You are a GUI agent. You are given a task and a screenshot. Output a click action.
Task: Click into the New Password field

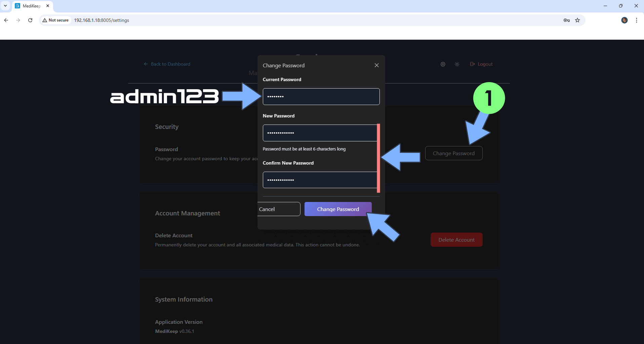click(x=319, y=133)
